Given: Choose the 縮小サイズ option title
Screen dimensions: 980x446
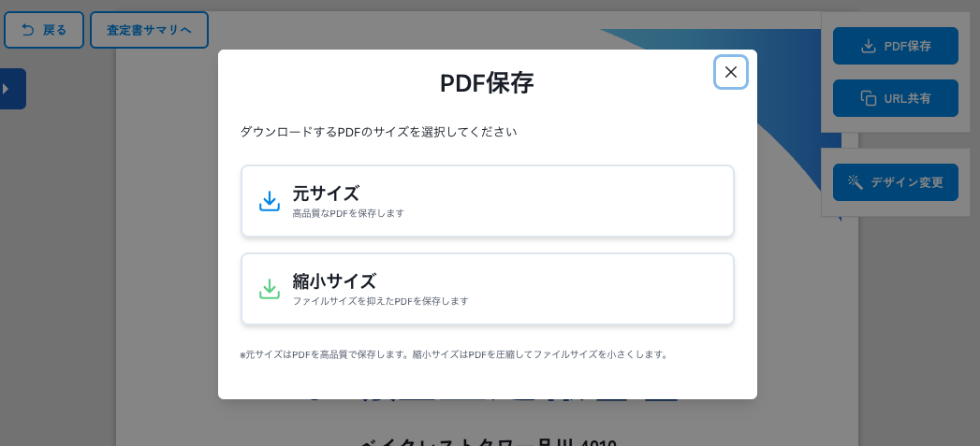Looking at the screenshot, I should (x=334, y=281).
